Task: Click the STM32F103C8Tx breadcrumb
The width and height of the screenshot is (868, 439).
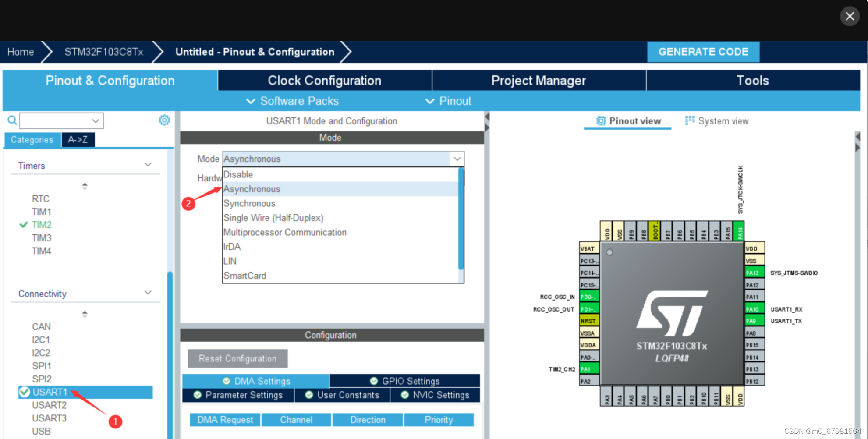Action: (x=104, y=52)
